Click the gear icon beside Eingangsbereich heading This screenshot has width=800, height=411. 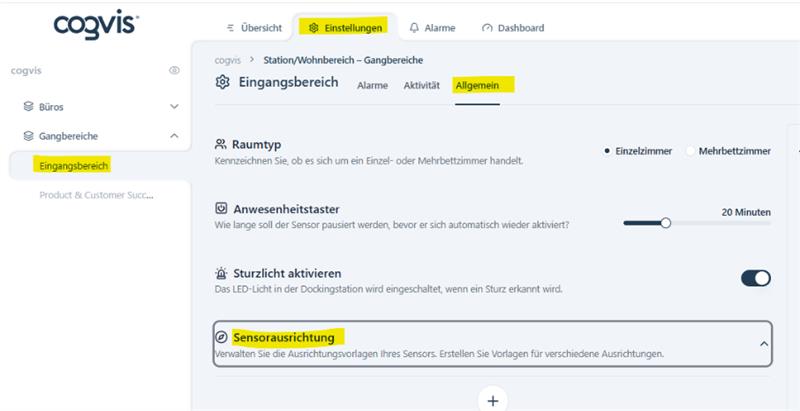click(x=223, y=82)
